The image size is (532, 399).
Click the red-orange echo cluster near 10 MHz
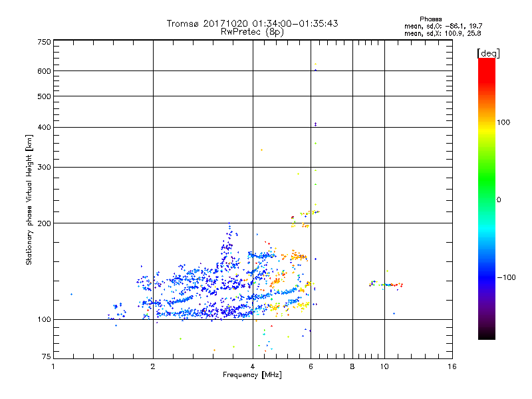click(386, 284)
